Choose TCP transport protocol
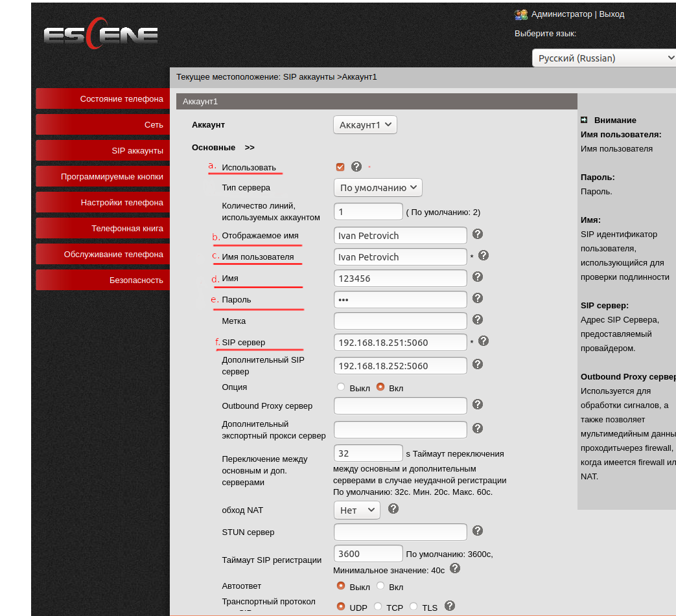Viewport: 676px width, 616px height. click(378, 606)
